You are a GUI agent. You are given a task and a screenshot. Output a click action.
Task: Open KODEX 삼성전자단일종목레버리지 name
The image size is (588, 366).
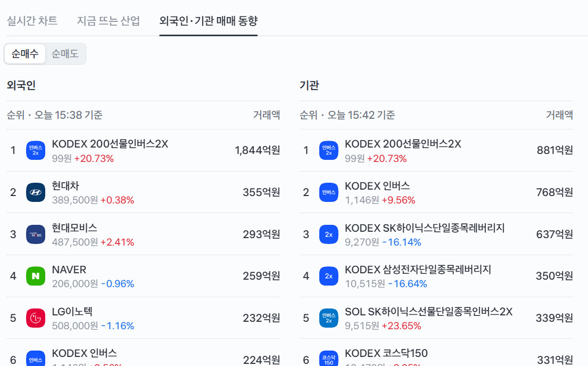click(418, 270)
